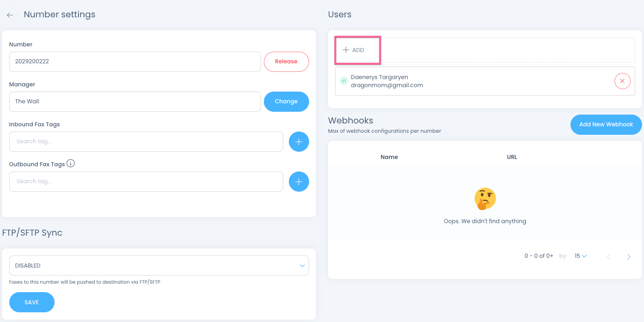The width and height of the screenshot is (644, 322).
Task: Go to previous webhooks page
Action: [608, 256]
